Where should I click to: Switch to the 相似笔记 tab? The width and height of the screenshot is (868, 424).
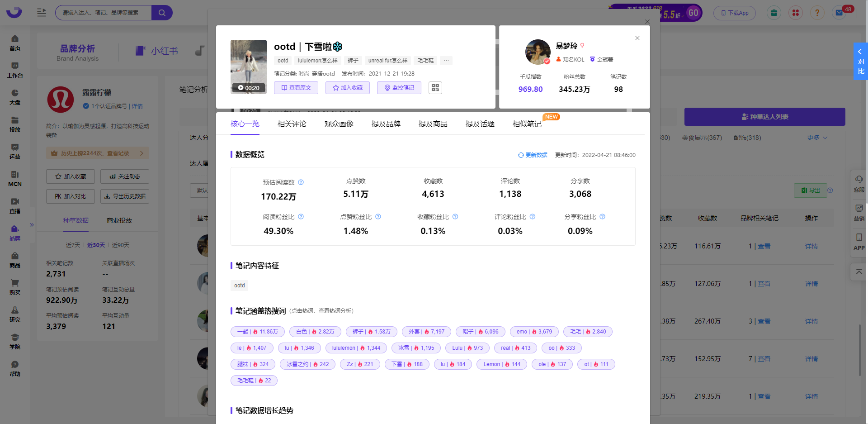tap(527, 124)
